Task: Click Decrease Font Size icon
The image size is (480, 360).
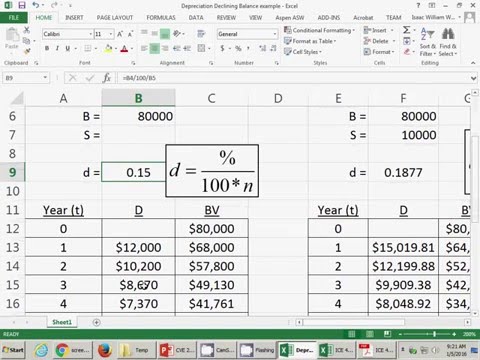Action: pos(130,34)
